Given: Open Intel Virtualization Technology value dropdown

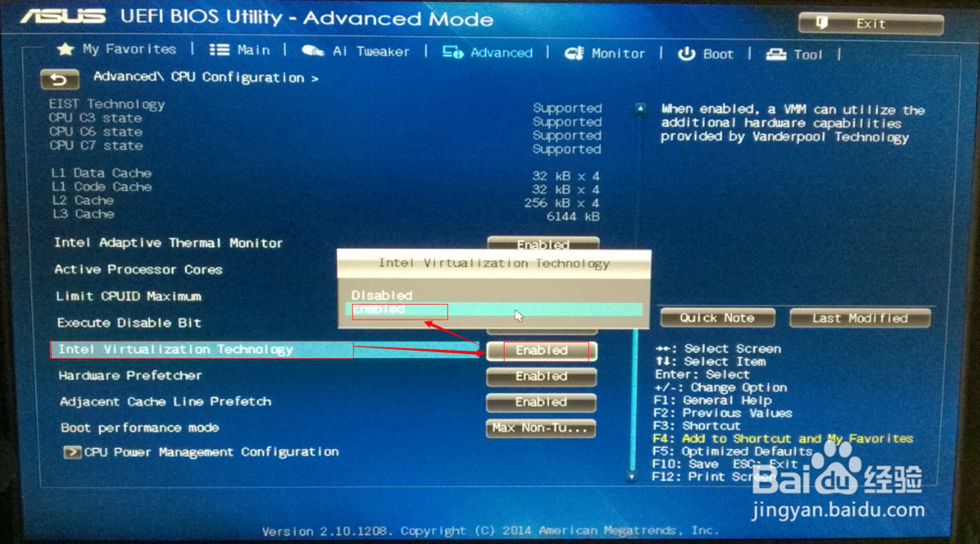Looking at the screenshot, I should click(x=542, y=351).
